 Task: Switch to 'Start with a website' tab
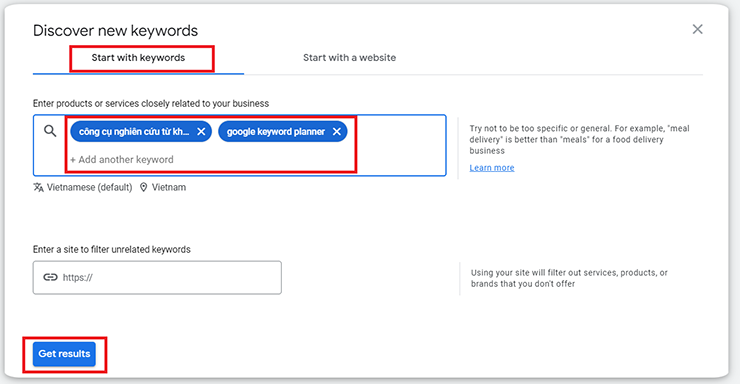click(349, 58)
